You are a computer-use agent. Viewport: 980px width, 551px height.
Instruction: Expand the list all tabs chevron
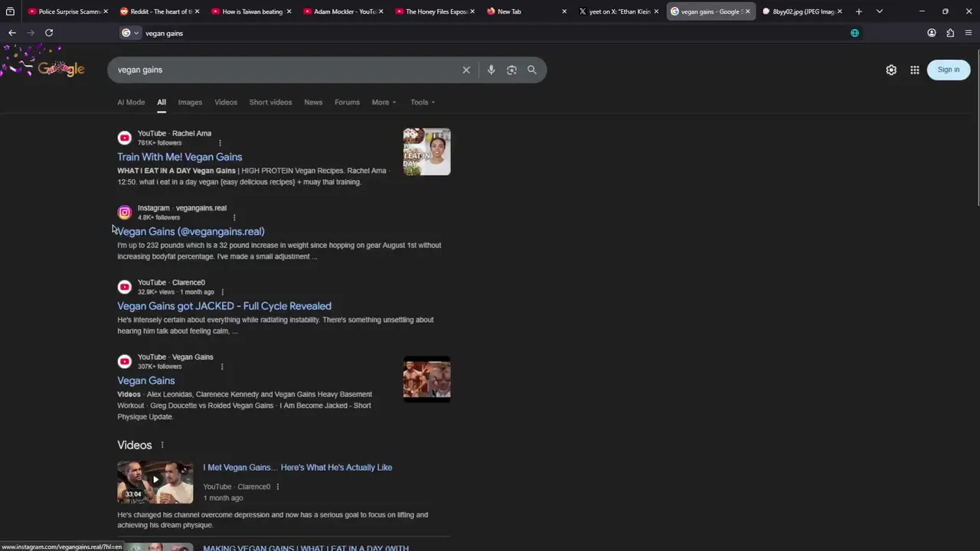[879, 11]
